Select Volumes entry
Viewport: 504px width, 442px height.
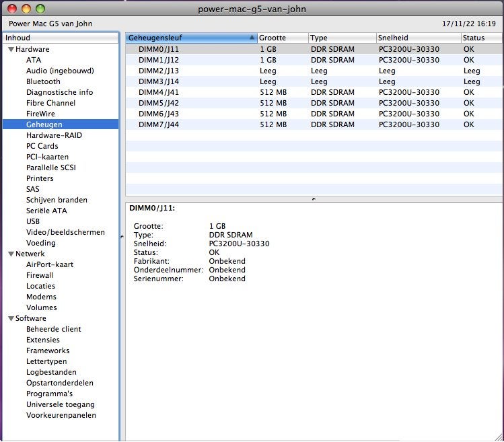42,307
